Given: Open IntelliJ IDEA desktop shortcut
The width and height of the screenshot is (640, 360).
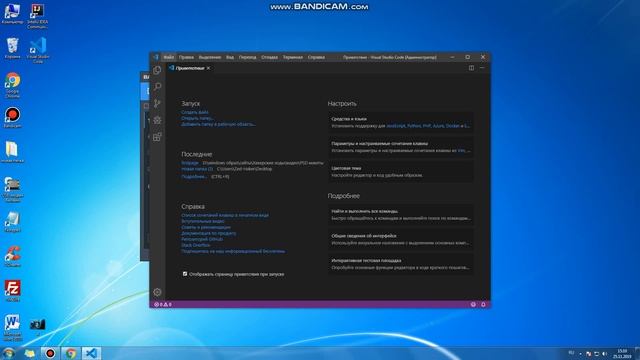Looking at the screenshot, I should pyautogui.click(x=37, y=16).
